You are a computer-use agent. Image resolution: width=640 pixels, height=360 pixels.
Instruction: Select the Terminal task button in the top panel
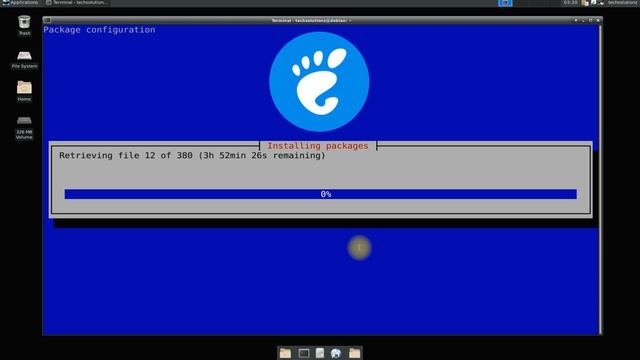coord(76,2)
